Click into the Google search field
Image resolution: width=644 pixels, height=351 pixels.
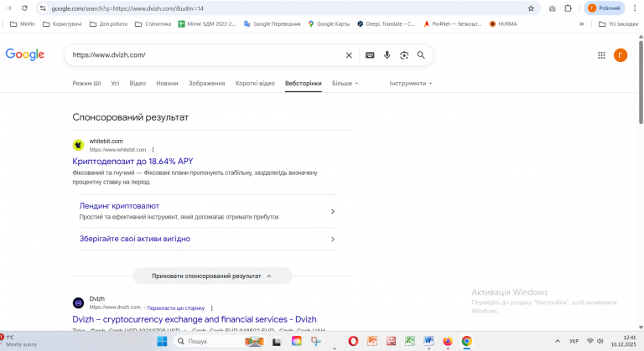(x=205, y=55)
